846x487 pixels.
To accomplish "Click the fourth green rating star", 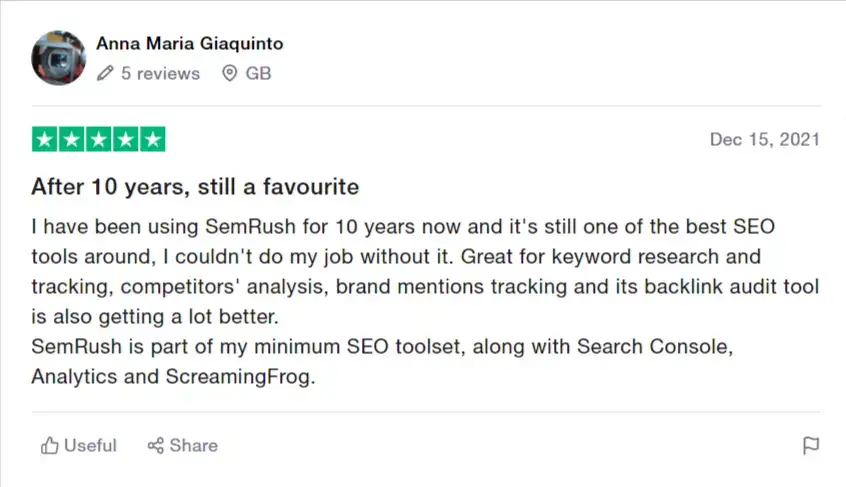I will coord(126,139).
